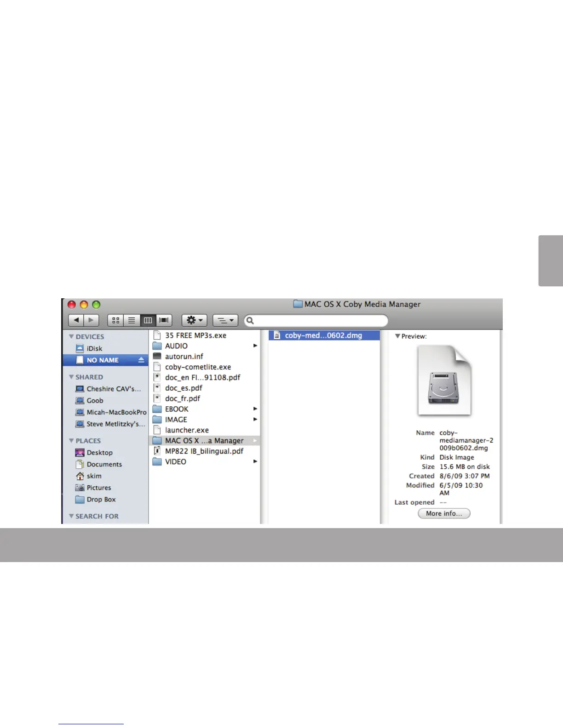Click the disk image preview thumbnail
Viewport: 563px width, 728px height.
(444, 381)
